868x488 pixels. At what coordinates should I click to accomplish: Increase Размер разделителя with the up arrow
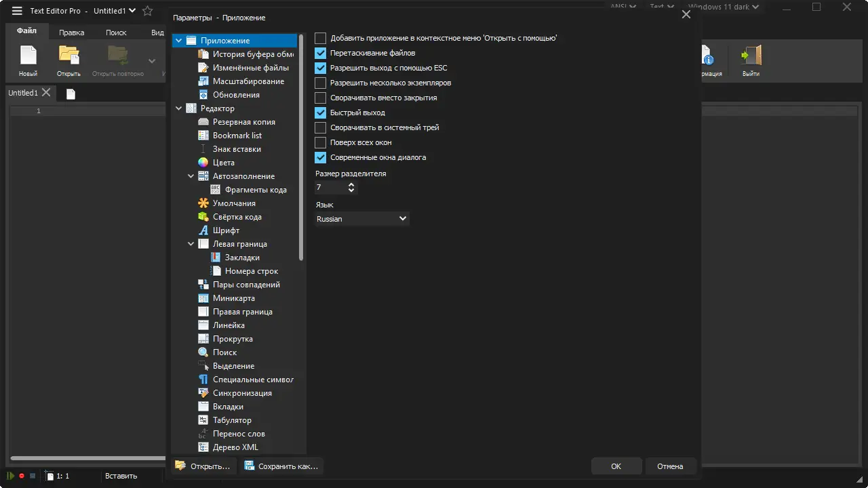click(x=351, y=184)
